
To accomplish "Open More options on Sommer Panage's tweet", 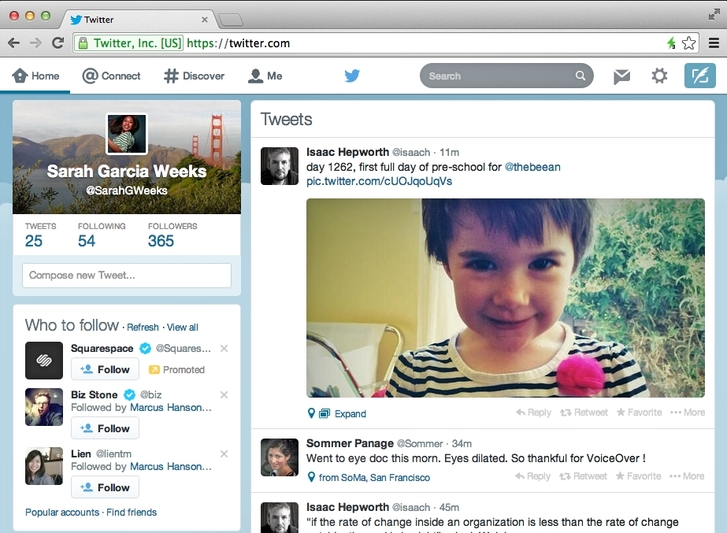I will (x=687, y=477).
